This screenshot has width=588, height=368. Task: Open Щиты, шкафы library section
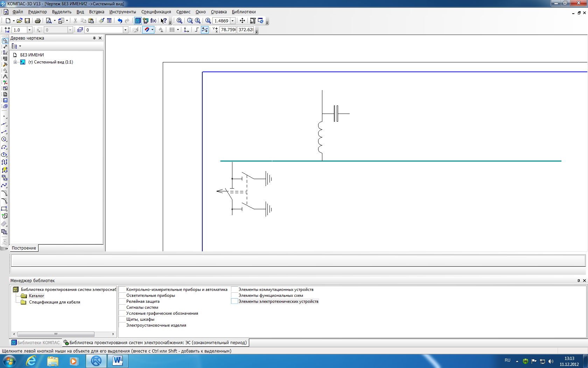(140, 319)
